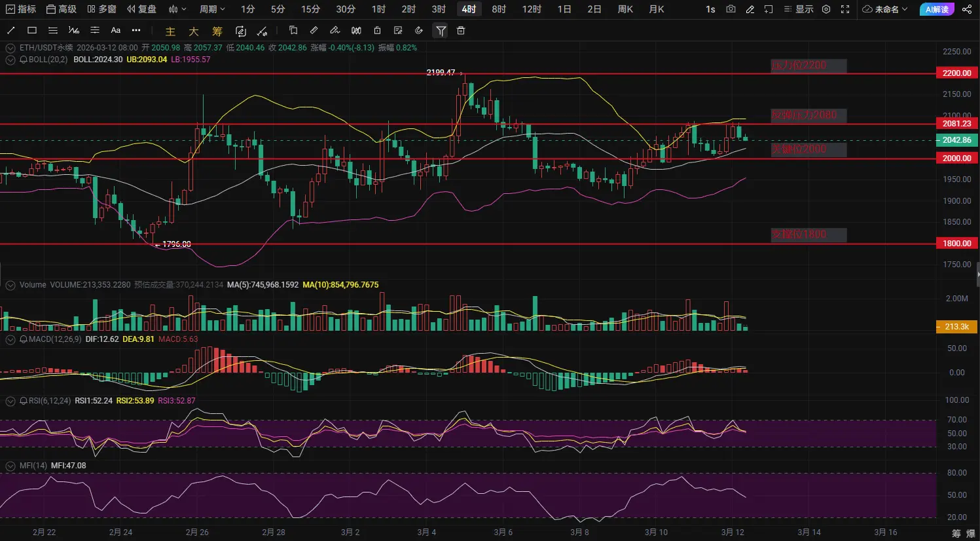980x541 pixels.
Task: Toggle the BOLL indicator alert bell
Action: point(24,60)
